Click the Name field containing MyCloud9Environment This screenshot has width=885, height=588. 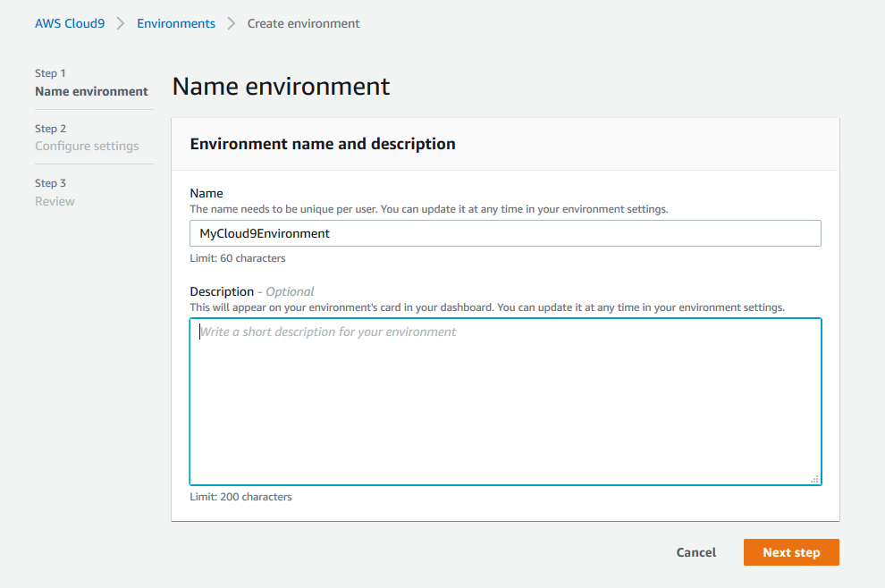(505, 233)
